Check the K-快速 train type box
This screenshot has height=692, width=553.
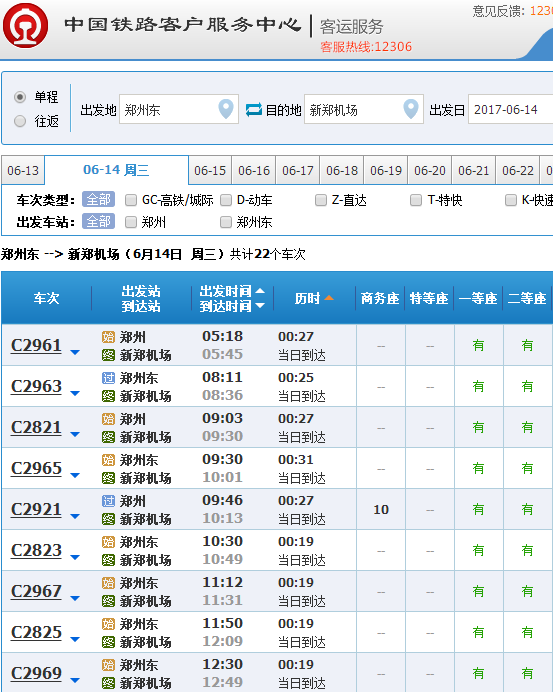(511, 200)
